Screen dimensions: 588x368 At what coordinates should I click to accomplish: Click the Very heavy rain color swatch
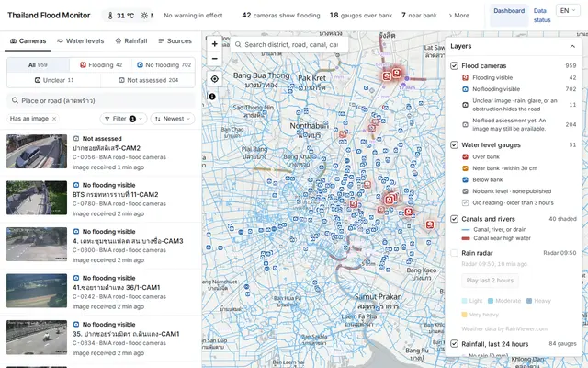464,315
